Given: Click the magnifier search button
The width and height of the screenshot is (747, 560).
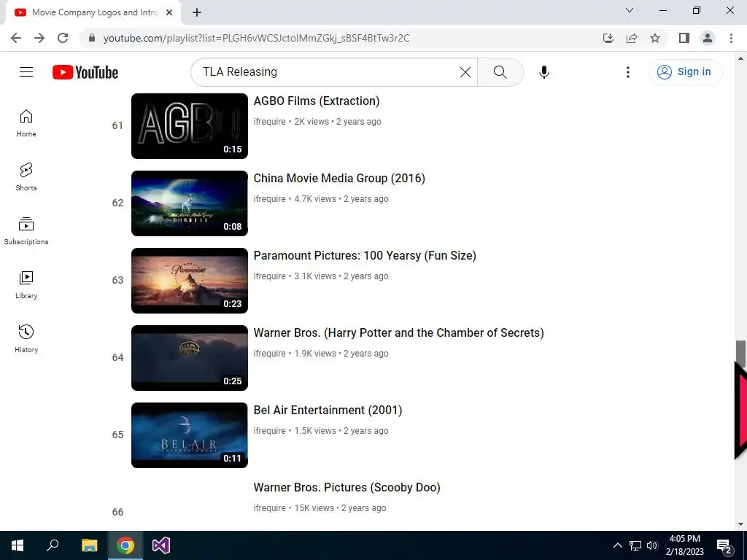Looking at the screenshot, I should click(x=500, y=72).
